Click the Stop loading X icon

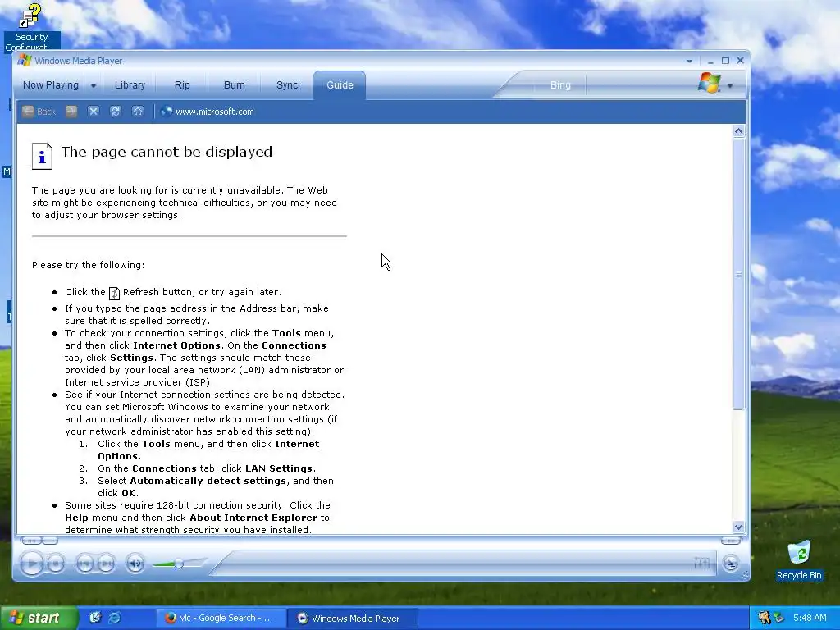pos(94,112)
